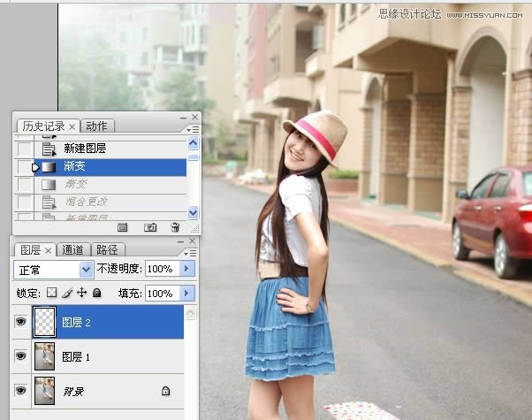
Task: Click the lock position move icon
Action: pos(81,293)
